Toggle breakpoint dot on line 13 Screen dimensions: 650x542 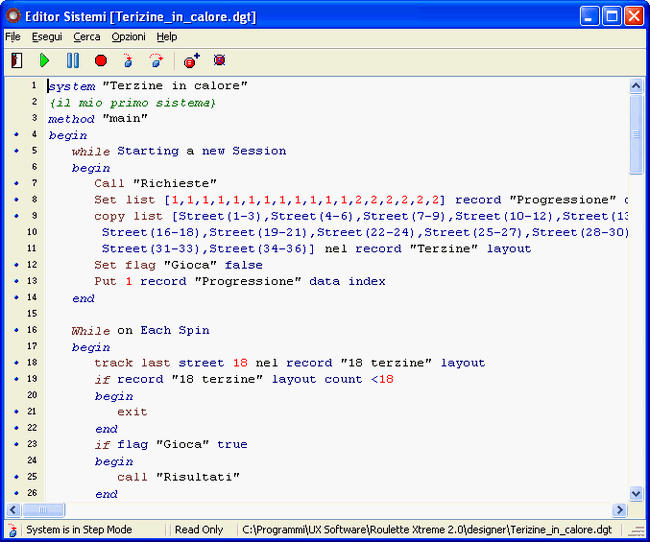(x=17, y=281)
